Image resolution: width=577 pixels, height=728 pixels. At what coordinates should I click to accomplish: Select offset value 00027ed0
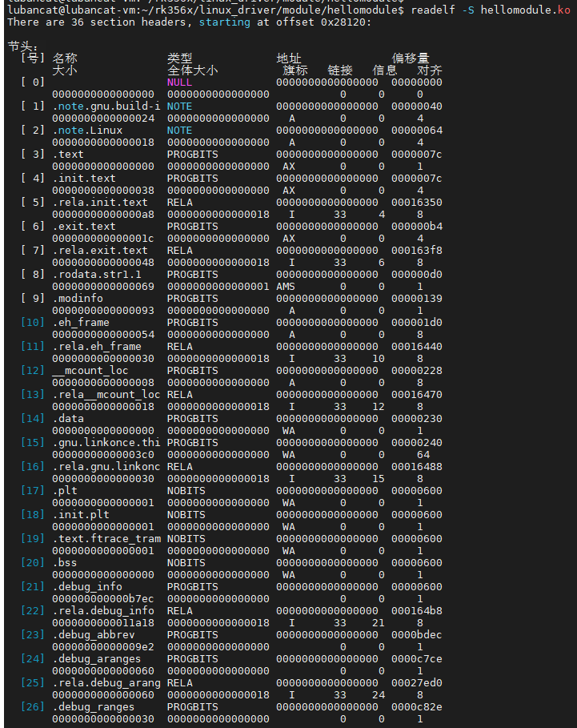coord(416,683)
